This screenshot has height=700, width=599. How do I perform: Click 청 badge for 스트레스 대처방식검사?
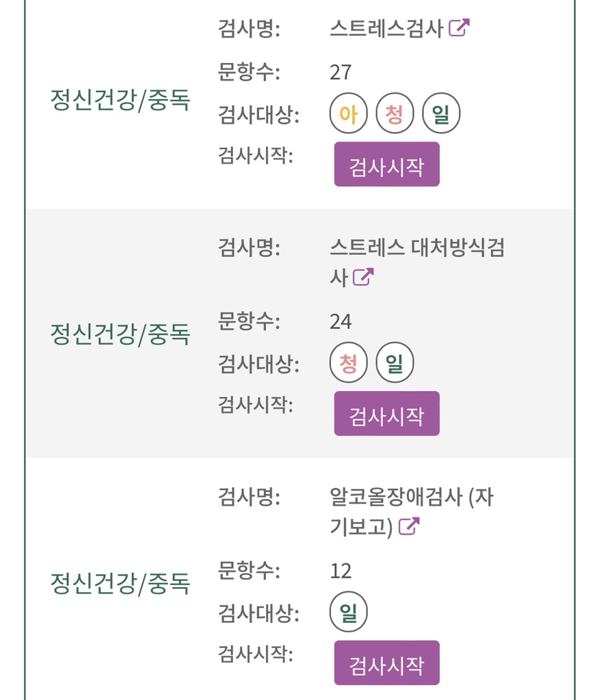tap(349, 364)
